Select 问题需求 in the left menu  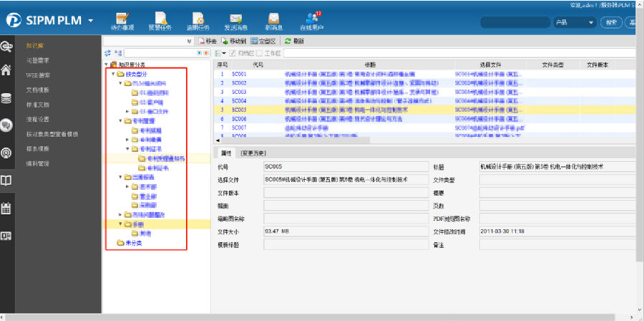point(37,60)
